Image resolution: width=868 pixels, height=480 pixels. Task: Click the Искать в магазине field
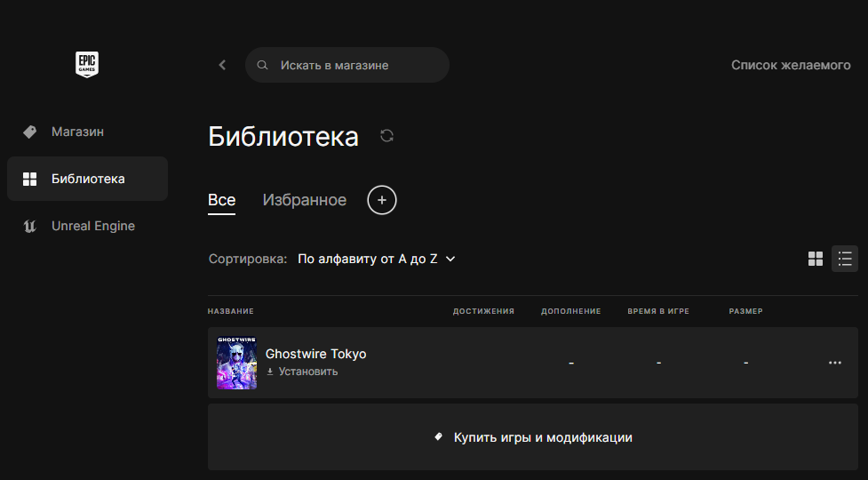point(347,65)
